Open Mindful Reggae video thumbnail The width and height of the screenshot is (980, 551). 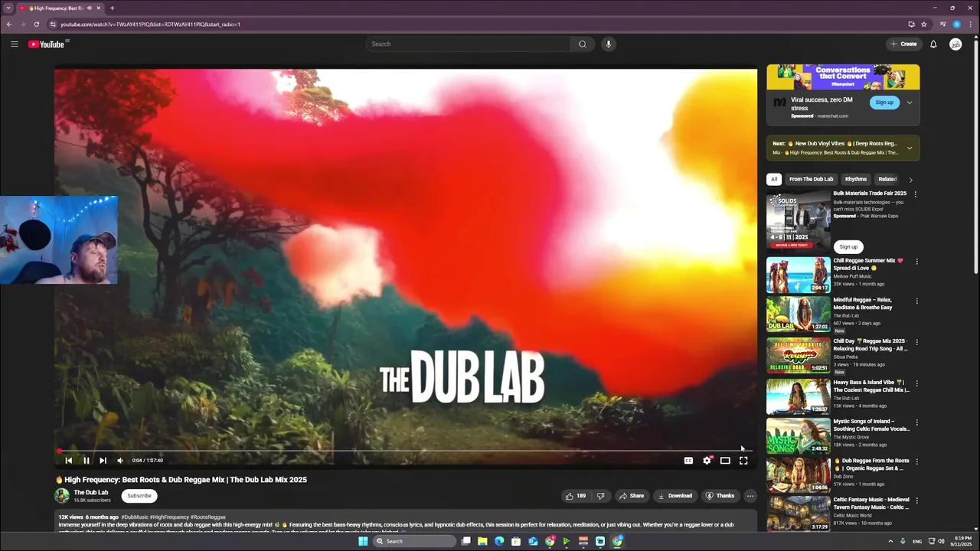[x=798, y=315]
